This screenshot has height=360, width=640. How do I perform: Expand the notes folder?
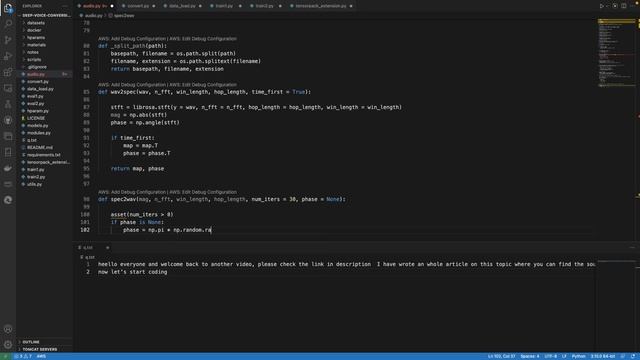tap(45, 52)
